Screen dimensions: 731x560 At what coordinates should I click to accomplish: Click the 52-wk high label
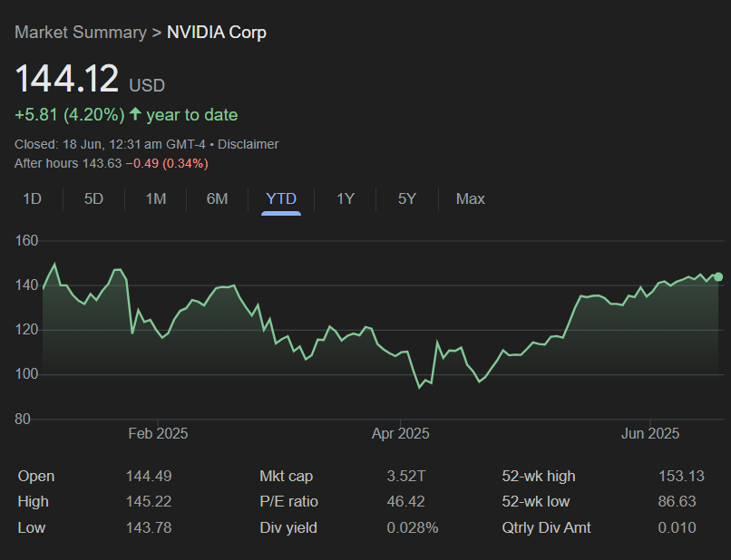tap(539, 476)
